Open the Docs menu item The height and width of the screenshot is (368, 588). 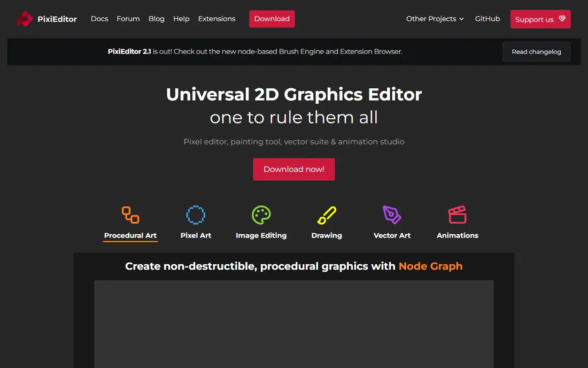tap(99, 19)
